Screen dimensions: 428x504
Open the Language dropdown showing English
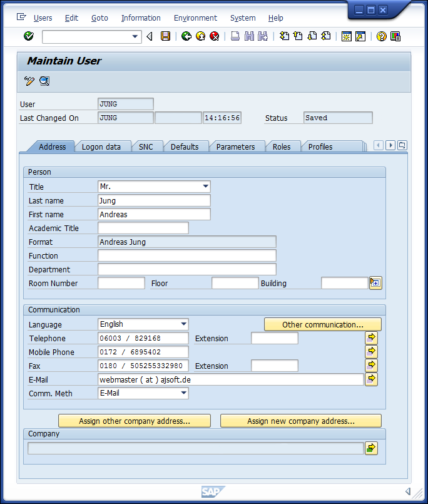(184, 324)
